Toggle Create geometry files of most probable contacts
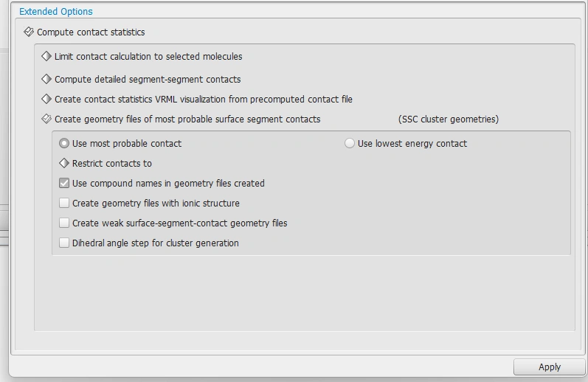 tap(46, 119)
